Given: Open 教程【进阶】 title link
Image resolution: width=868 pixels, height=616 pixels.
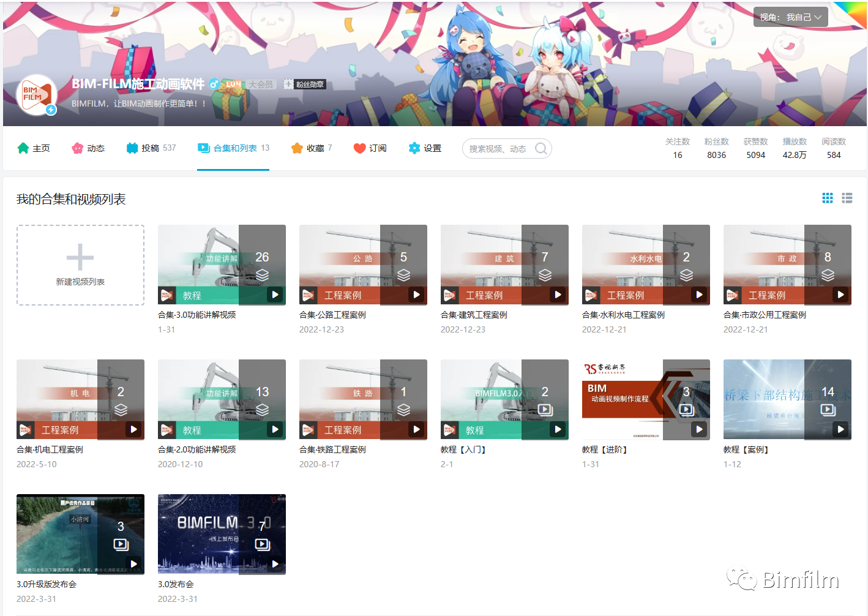Looking at the screenshot, I should (x=605, y=449).
